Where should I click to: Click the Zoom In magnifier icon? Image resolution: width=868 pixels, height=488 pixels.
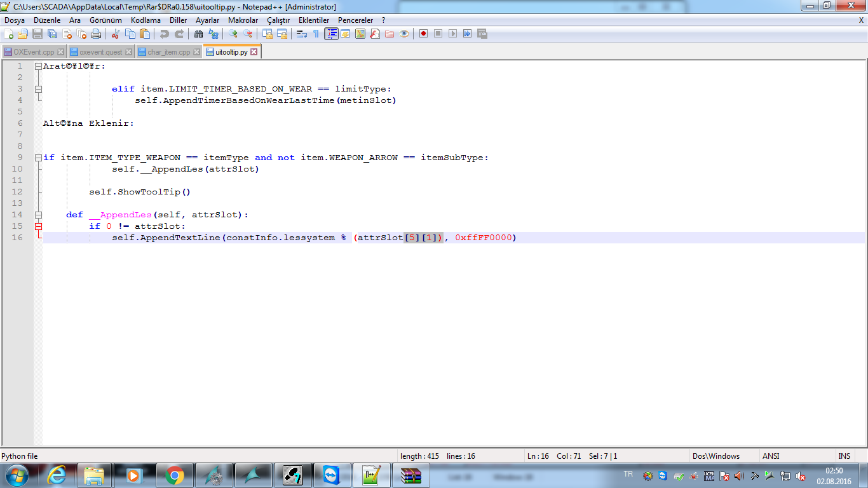(233, 34)
